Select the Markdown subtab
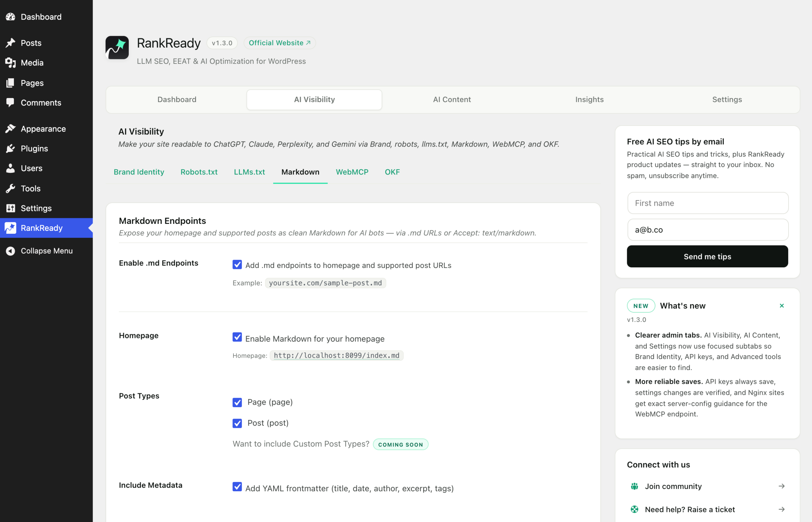The height and width of the screenshot is (522, 812). click(300, 172)
